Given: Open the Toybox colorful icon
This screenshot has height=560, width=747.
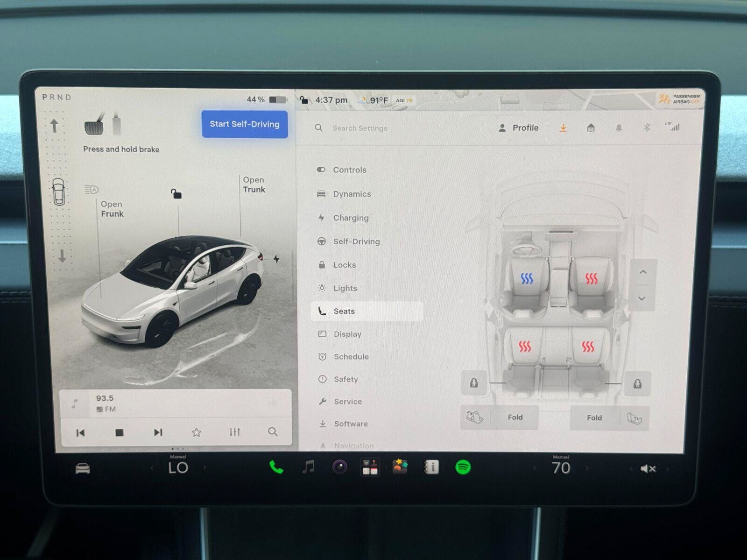Looking at the screenshot, I should click(400, 467).
